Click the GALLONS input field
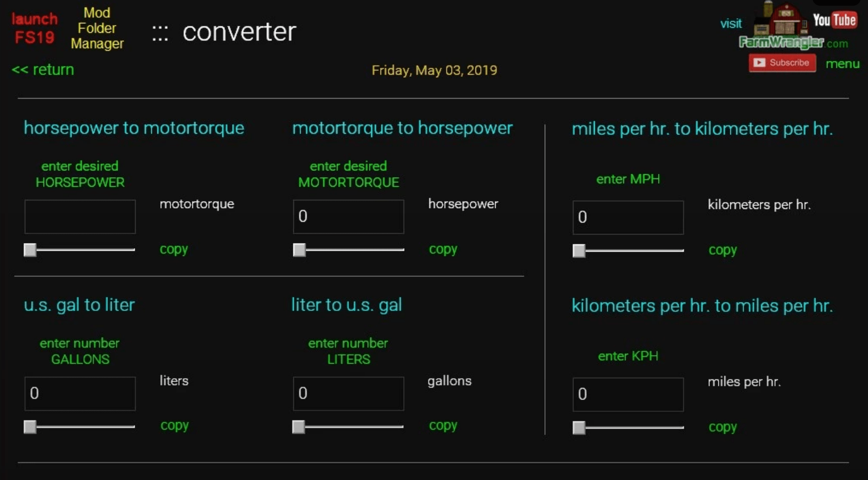Viewport: 868px width, 480px height. [80, 393]
